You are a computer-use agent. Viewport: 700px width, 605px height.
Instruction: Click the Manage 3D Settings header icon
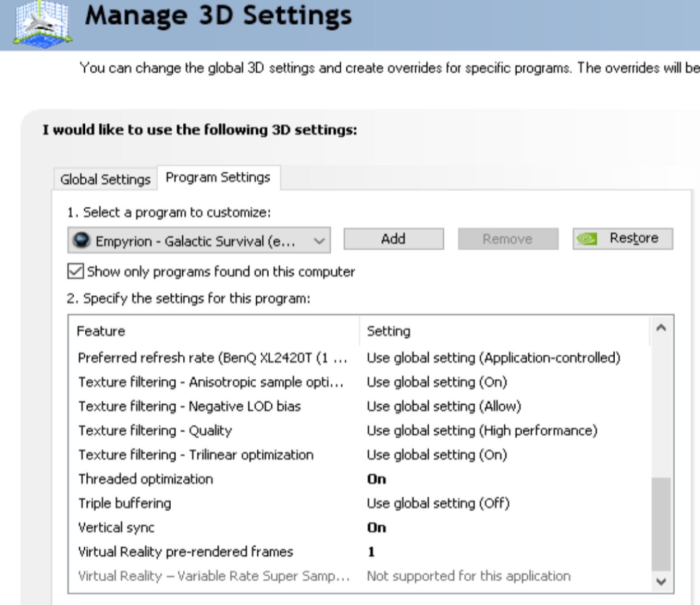(42, 23)
